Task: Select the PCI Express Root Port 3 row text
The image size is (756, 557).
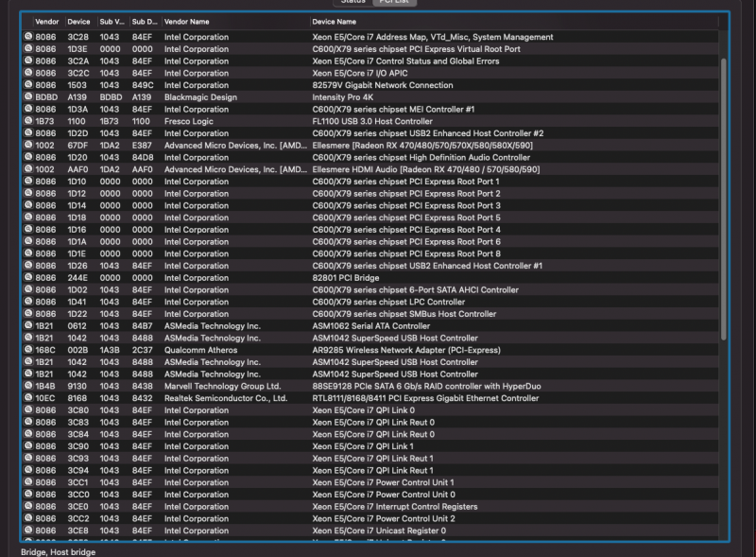Action: click(406, 205)
